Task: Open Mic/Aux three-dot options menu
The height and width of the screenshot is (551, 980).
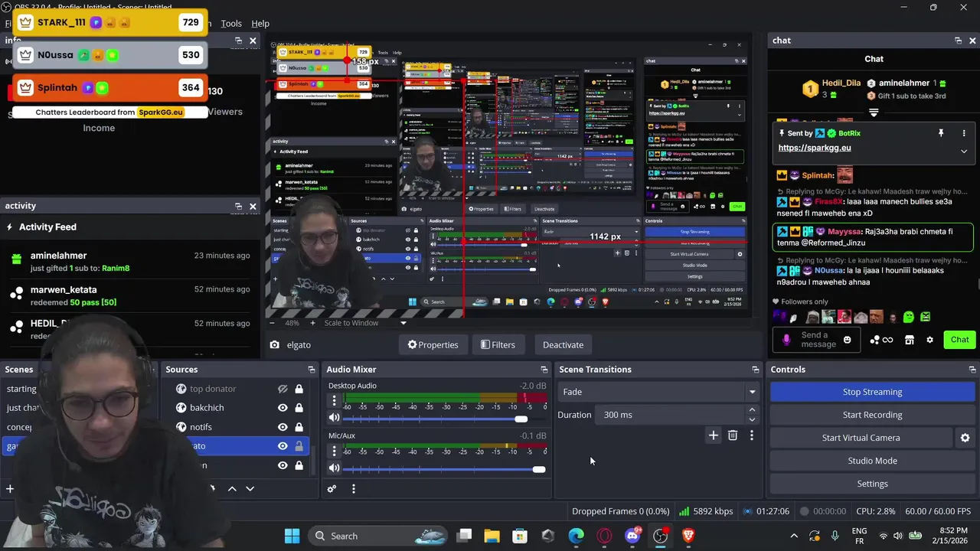Action: pos(334,450)
